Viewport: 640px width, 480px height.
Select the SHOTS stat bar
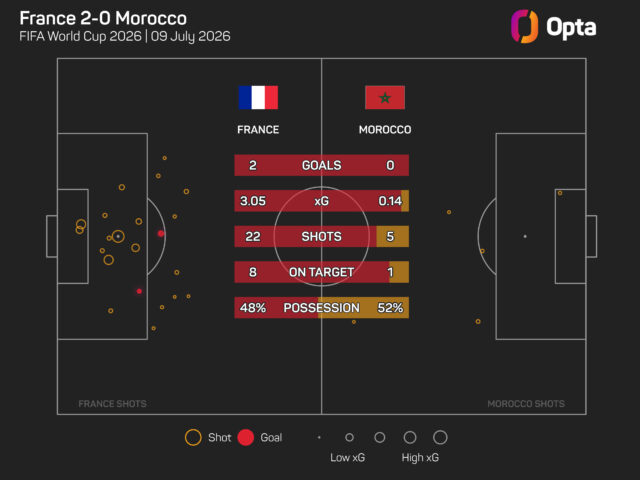click(x=322, y=236)
